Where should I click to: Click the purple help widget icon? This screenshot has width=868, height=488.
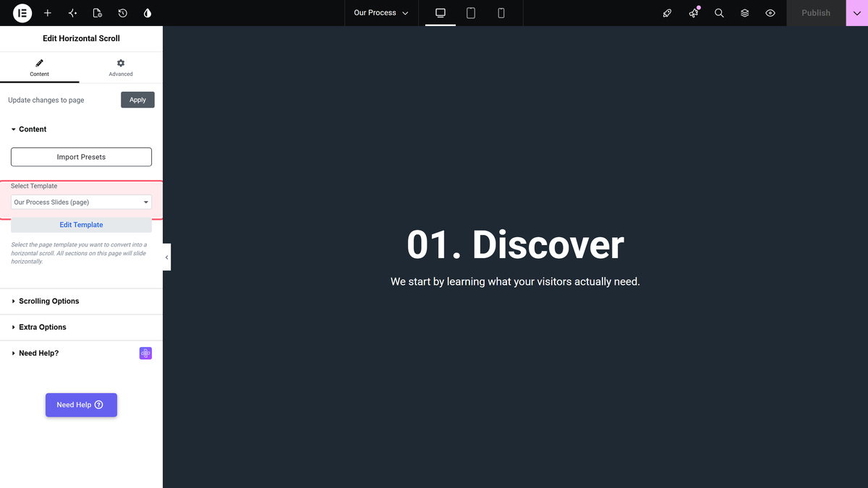(x=145, y=353)
